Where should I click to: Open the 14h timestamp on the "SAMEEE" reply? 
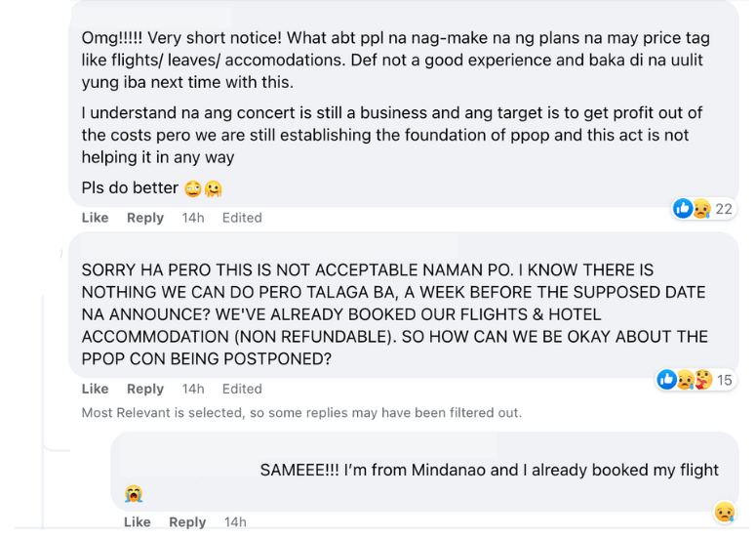[235, 522]
